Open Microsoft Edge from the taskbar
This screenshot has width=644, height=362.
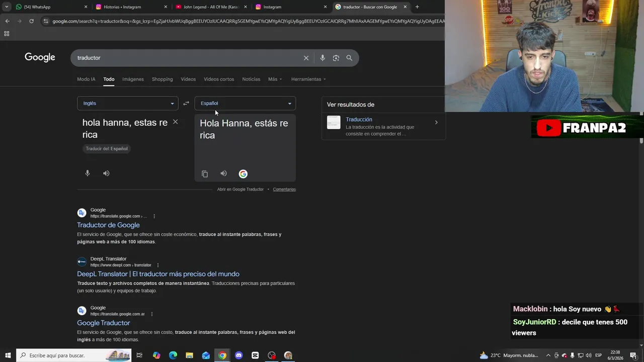point(173,355)
